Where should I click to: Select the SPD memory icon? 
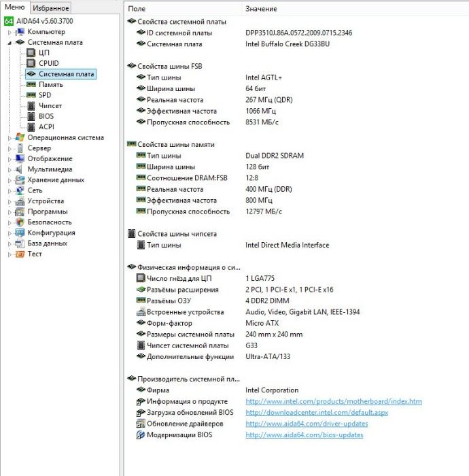point(31,95)
